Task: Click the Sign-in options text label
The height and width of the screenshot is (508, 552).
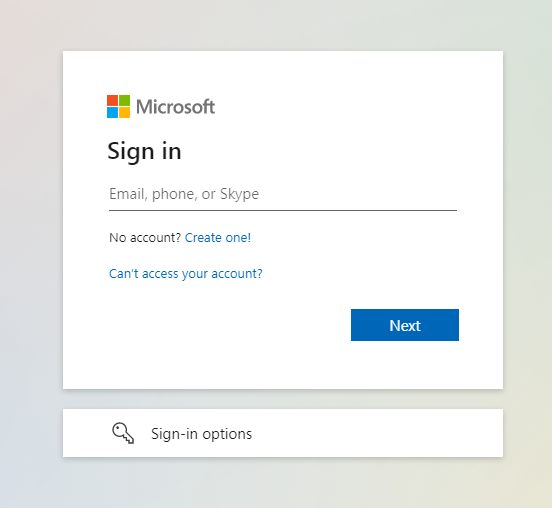Action: tap(201, 434)
